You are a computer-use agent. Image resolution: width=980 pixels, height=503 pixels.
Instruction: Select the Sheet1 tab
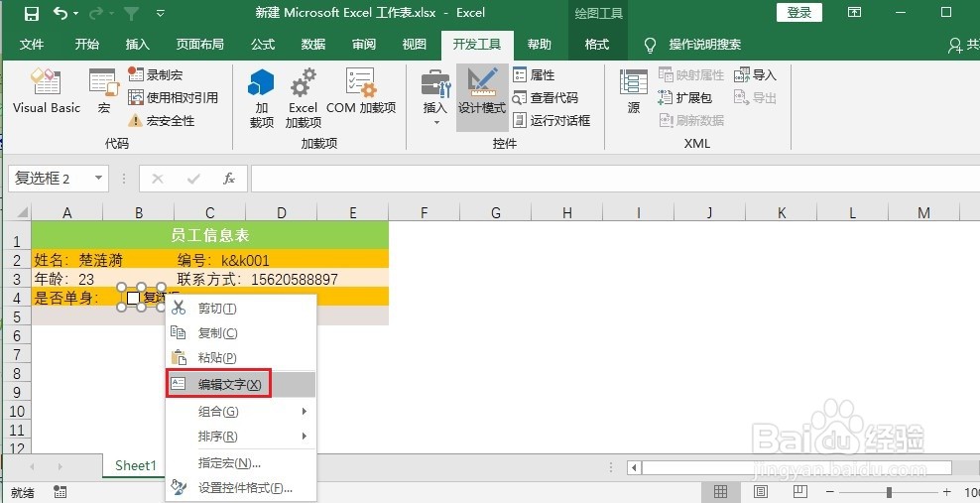pyautogui.click(x=135, y=465)
